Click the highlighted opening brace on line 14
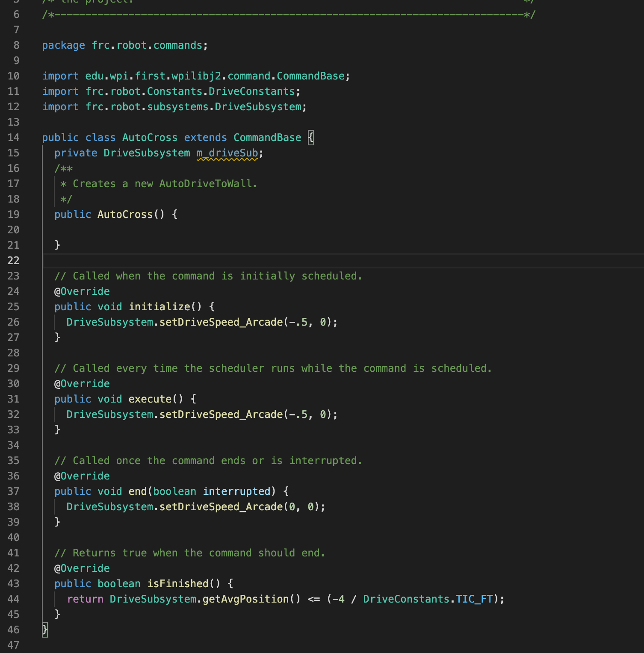644x653 pixels. (x=311, y=138)
